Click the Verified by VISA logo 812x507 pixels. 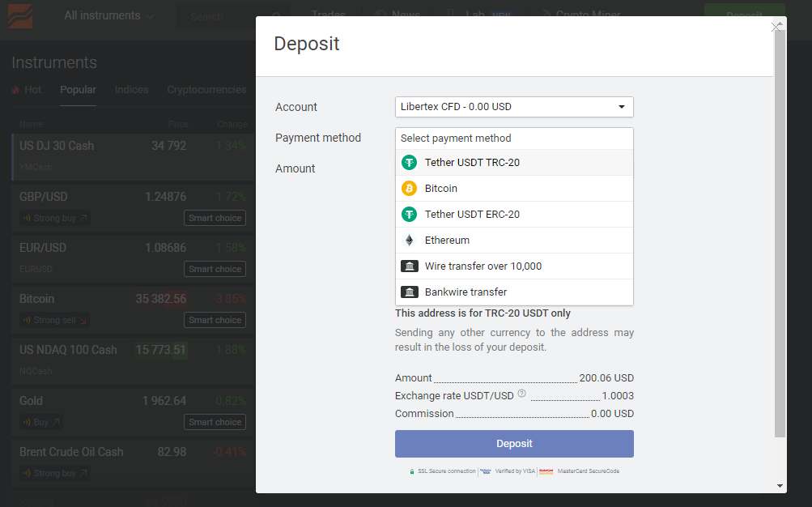[x=486, y=471]
